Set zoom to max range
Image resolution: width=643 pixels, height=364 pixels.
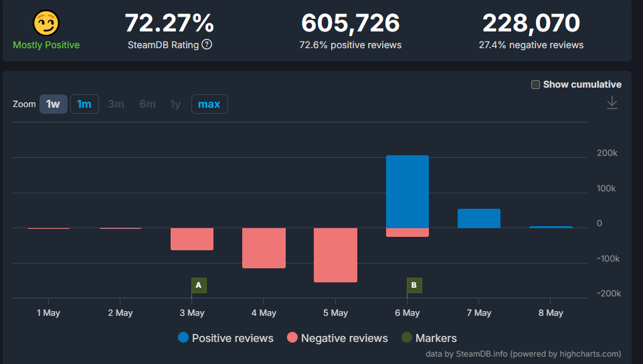coord(209,104)
